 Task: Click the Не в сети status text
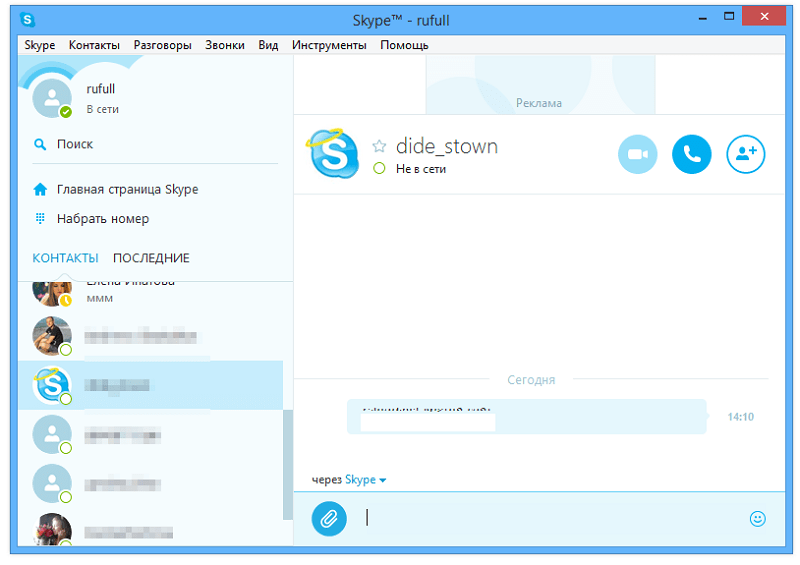(x=421, y=169)
